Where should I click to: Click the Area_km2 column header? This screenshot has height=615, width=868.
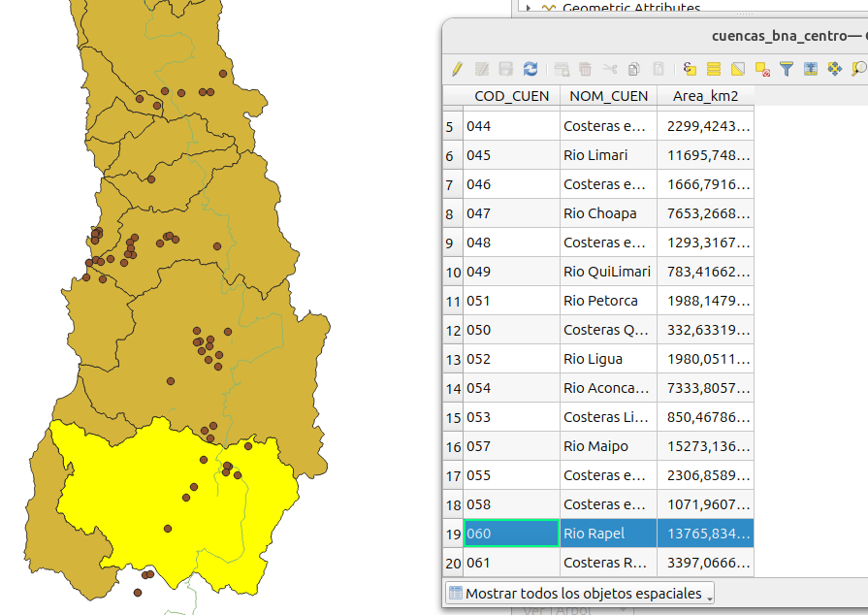coord(705,96)
